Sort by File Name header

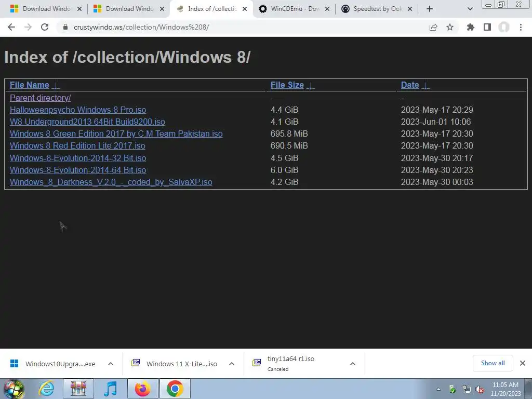(29, 85)
